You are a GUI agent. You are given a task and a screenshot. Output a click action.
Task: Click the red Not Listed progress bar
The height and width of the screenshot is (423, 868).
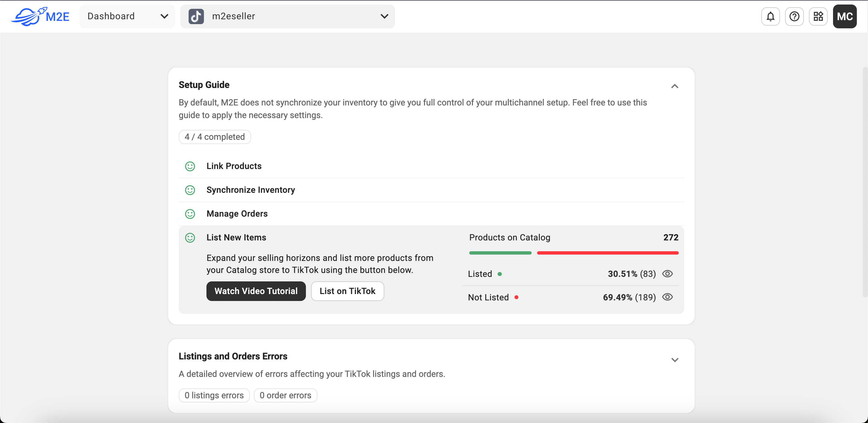click(607, 253)
